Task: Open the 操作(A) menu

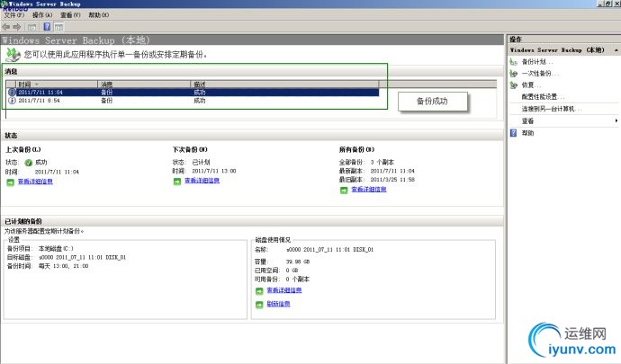Action: pos(42,15)
